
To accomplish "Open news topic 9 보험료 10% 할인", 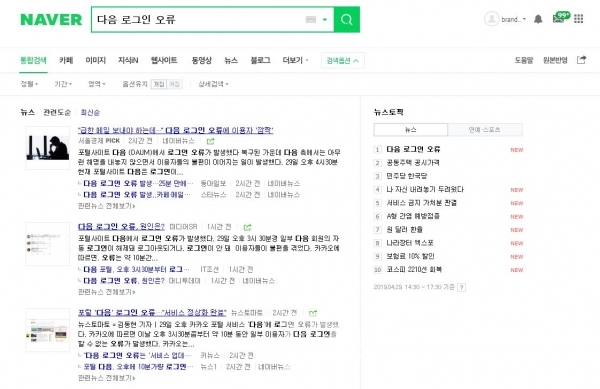I will click(410, 256).
